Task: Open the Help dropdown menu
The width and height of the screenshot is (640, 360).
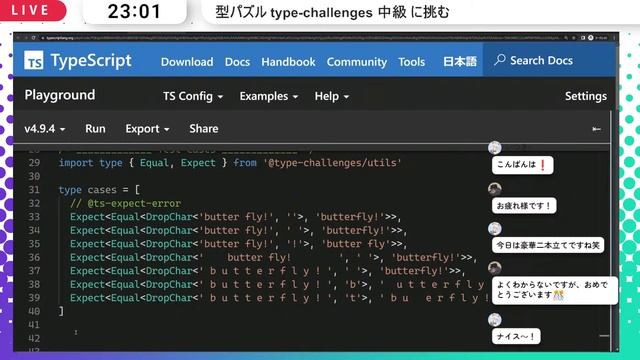Action: point(331,96)
